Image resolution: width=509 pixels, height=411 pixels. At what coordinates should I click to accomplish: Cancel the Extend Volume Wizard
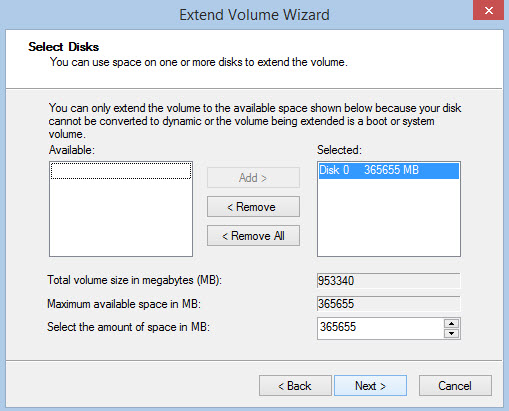(455, 386)
